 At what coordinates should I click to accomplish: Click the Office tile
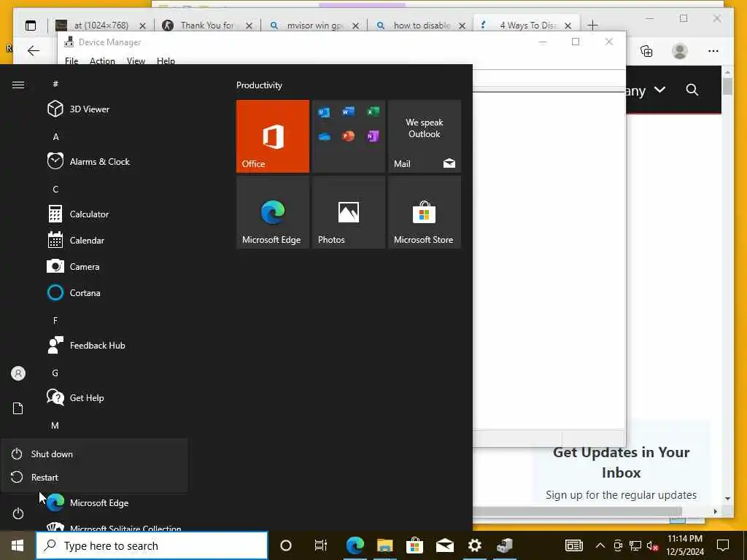[273, 136]
